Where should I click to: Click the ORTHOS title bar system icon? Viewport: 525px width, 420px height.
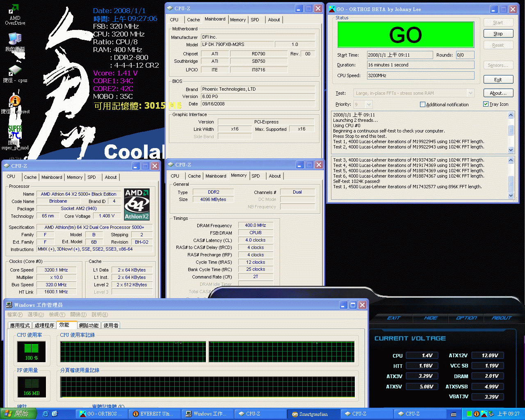coord(332,9)
